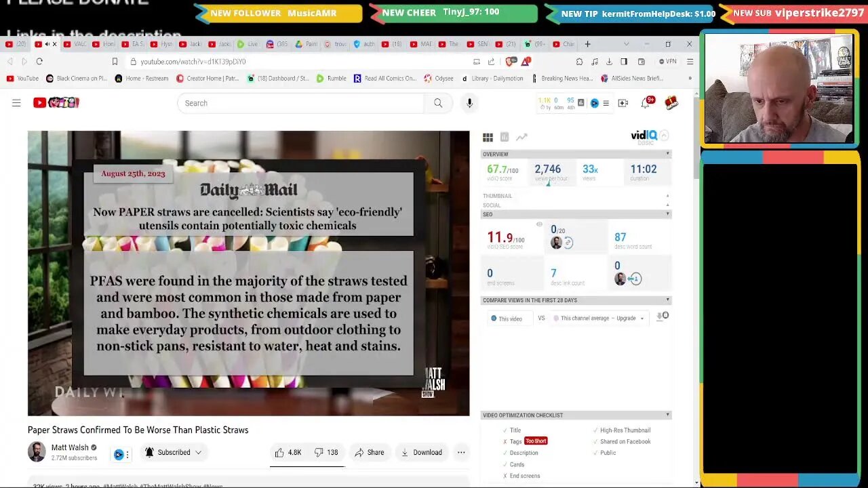This screenshot has height=488, width=868.
Task: Open the Rumble bookmark
Action: pyautogui.click(x=332, y=79)
